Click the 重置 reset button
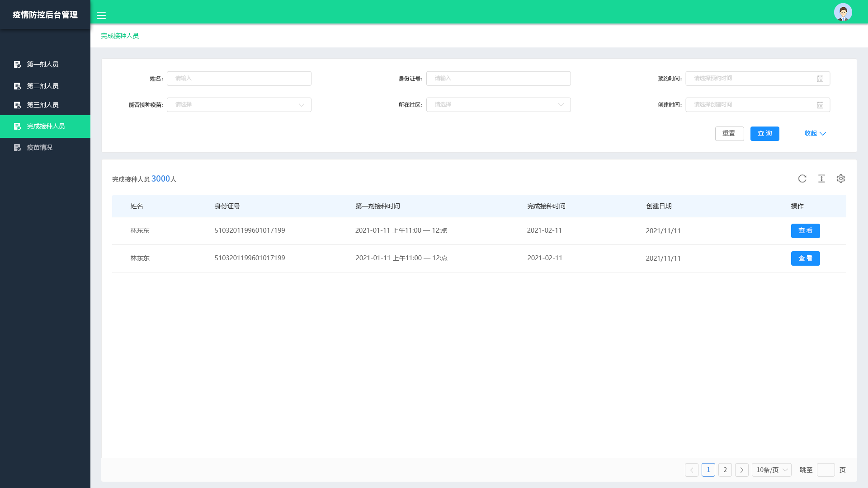This screenshot has width=868, height=488. [729, 134]
